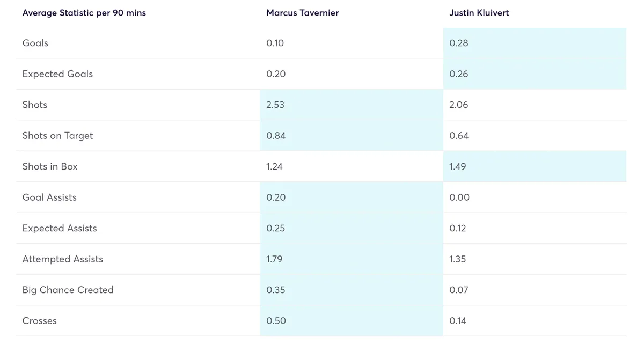Image resolution: width=644 pixels, height=359 pixels.
Task: Select the Goals row label
Action: point(35,43)
